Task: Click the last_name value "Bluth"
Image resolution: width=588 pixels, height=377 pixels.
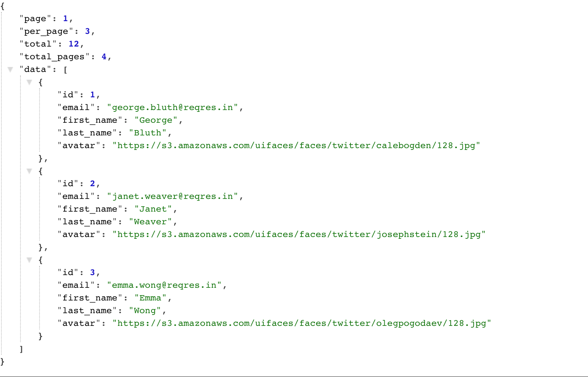Action: click(148, 133)
